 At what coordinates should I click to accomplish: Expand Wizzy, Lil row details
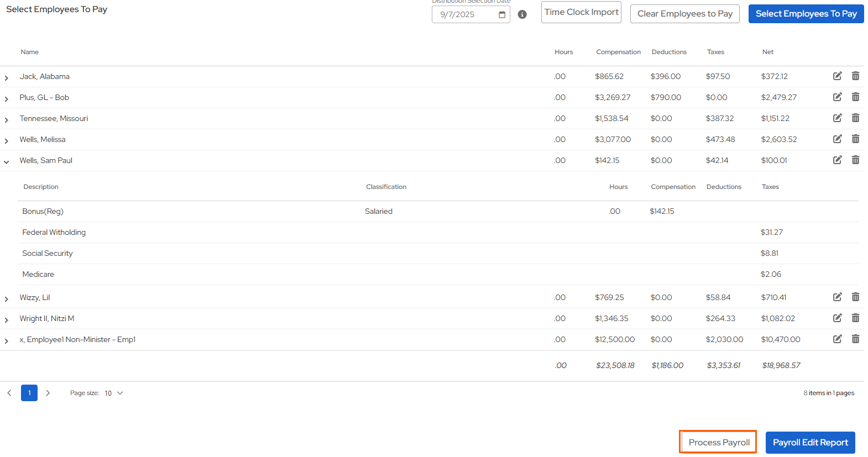(7, 299)
